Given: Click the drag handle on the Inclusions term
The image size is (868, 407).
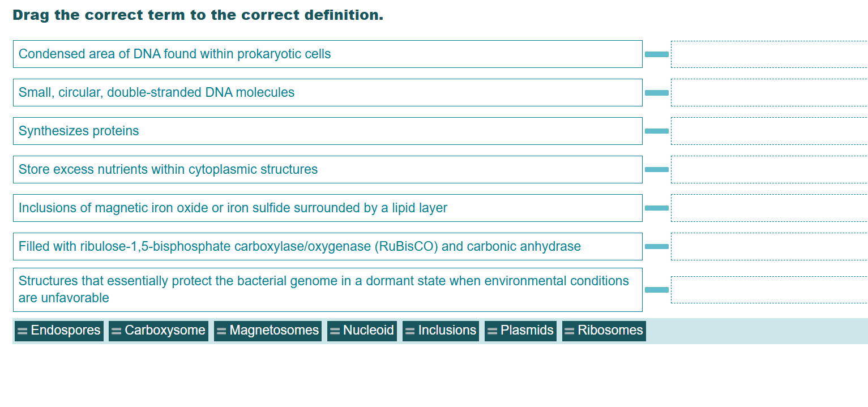Looking at the screenshot, I should click(x=409, y=330).
